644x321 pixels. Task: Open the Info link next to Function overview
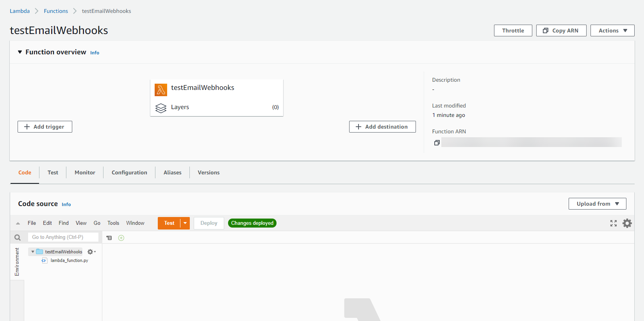point(95,53)
